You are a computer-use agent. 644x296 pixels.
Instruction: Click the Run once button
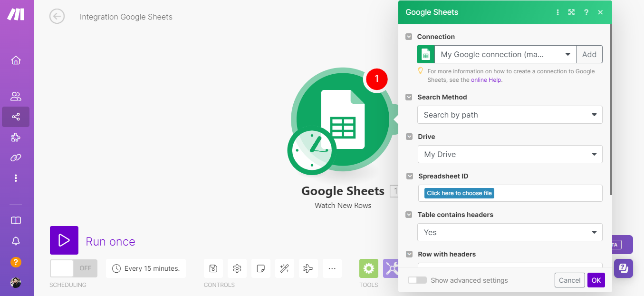(64, 240)
